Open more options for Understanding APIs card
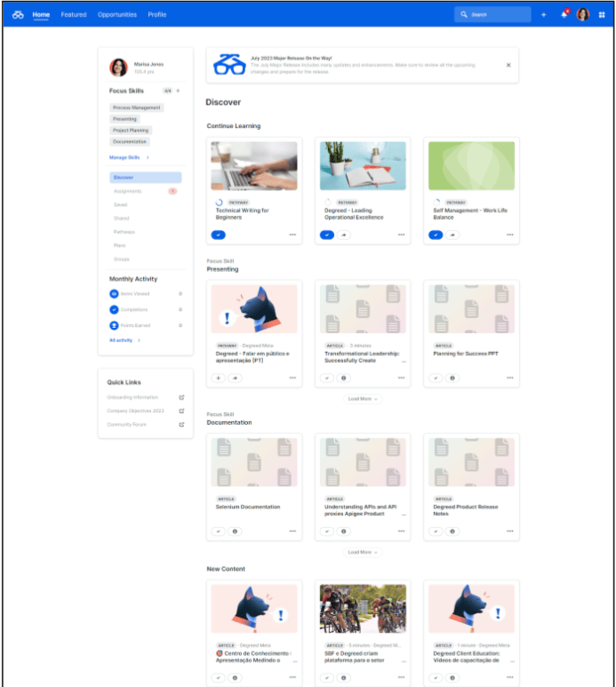 (x=401, y=531)
